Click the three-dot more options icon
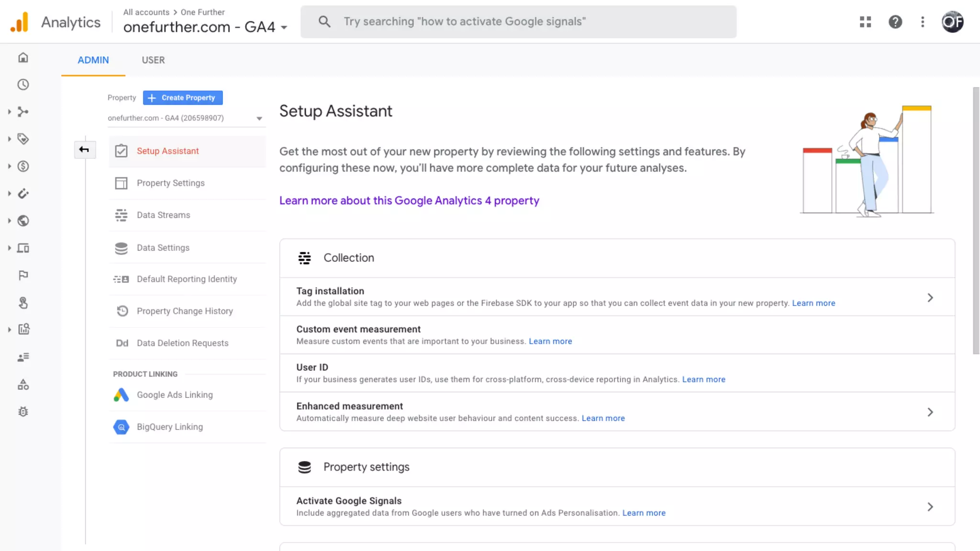The image size is (980, 551). (x=923, y=22)
